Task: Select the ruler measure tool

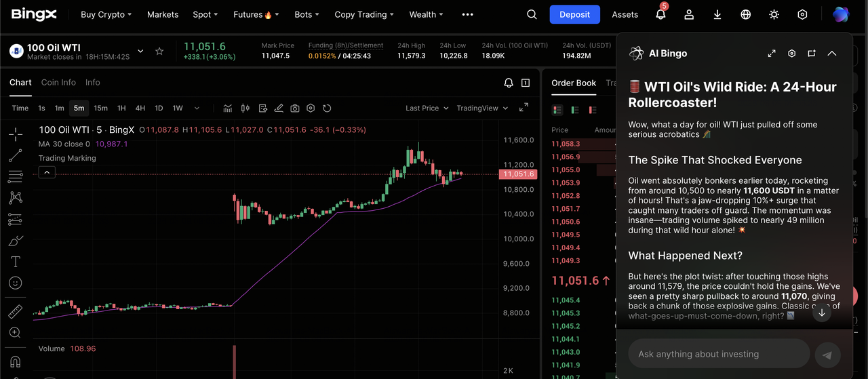Action: pos(15,312)
